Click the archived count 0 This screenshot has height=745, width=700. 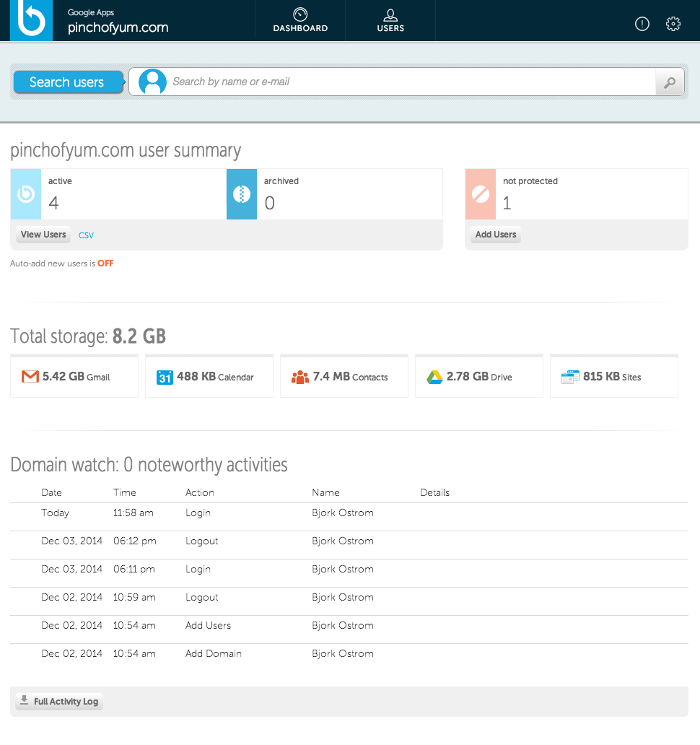click(x=269, y=204)
